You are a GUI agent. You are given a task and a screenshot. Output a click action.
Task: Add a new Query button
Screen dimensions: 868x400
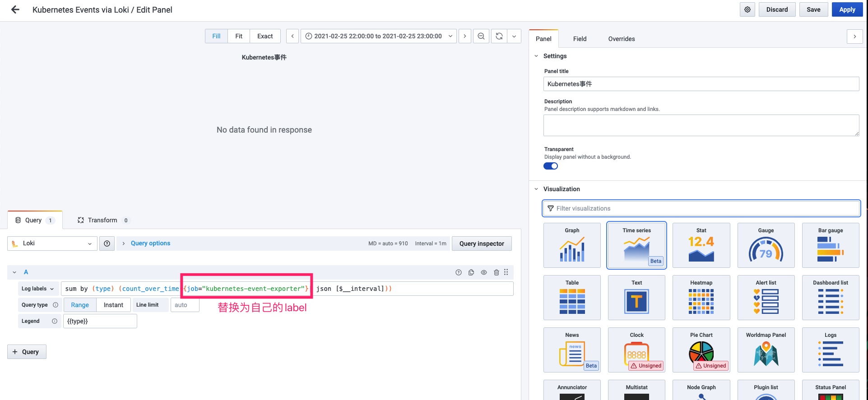[x=27, y=352]
